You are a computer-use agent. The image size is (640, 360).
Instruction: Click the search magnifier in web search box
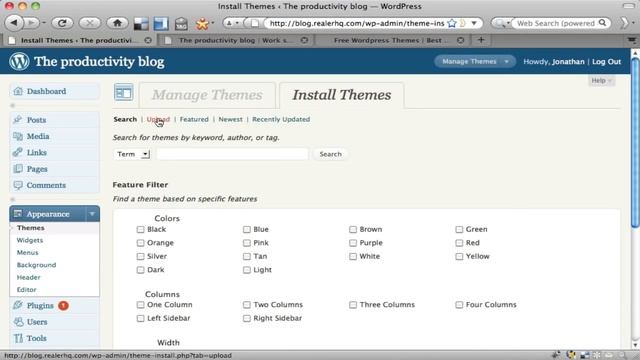(x=602, y=23)
